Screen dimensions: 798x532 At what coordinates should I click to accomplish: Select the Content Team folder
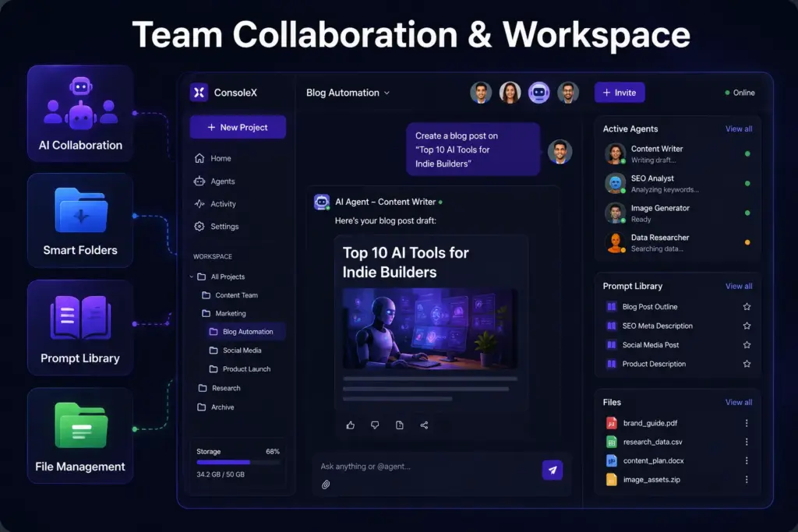coord(230,295)
